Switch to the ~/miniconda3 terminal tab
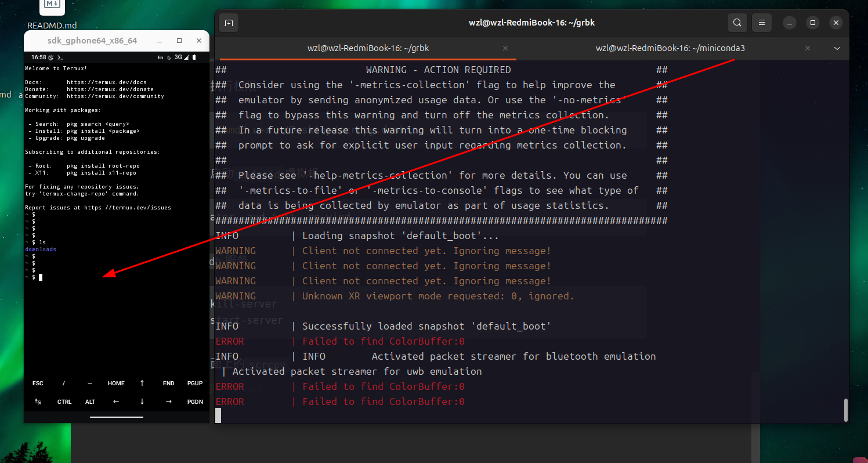Screen dimensions: 868x463 (x=670, y=48)
